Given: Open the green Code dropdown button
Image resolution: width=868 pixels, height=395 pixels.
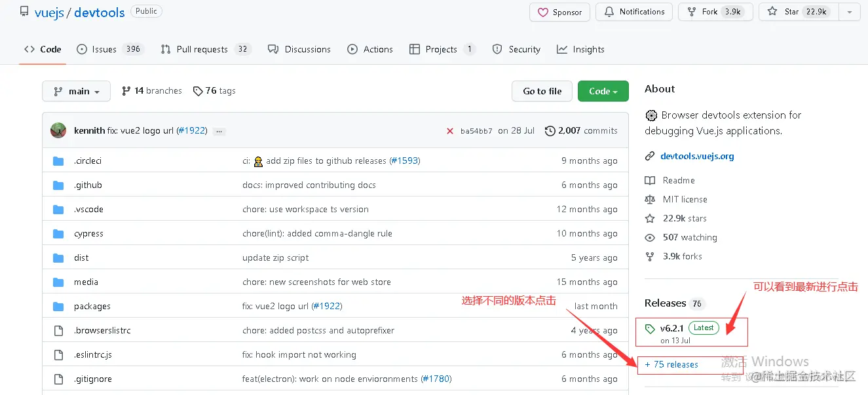Looking at the screenshot, I should (603, 91).
